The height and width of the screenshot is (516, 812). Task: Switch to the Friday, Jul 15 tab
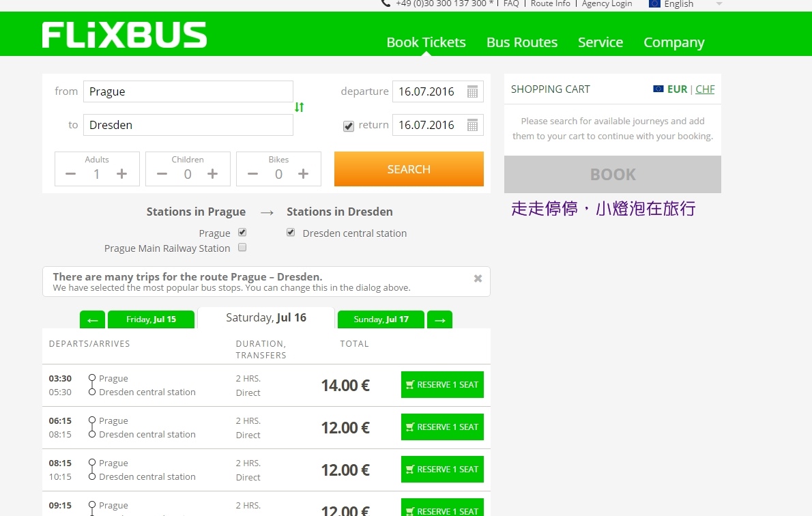coord(151,319)
